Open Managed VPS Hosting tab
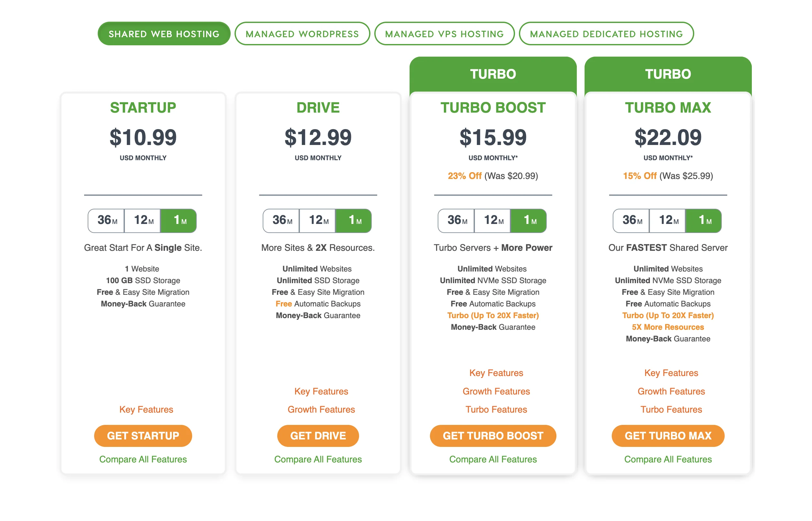812x521 pixels. 445,34
